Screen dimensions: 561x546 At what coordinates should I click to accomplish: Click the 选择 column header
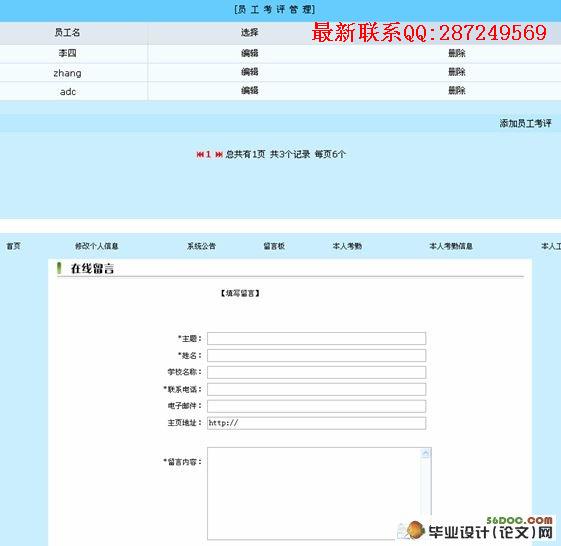pos(249,33)
